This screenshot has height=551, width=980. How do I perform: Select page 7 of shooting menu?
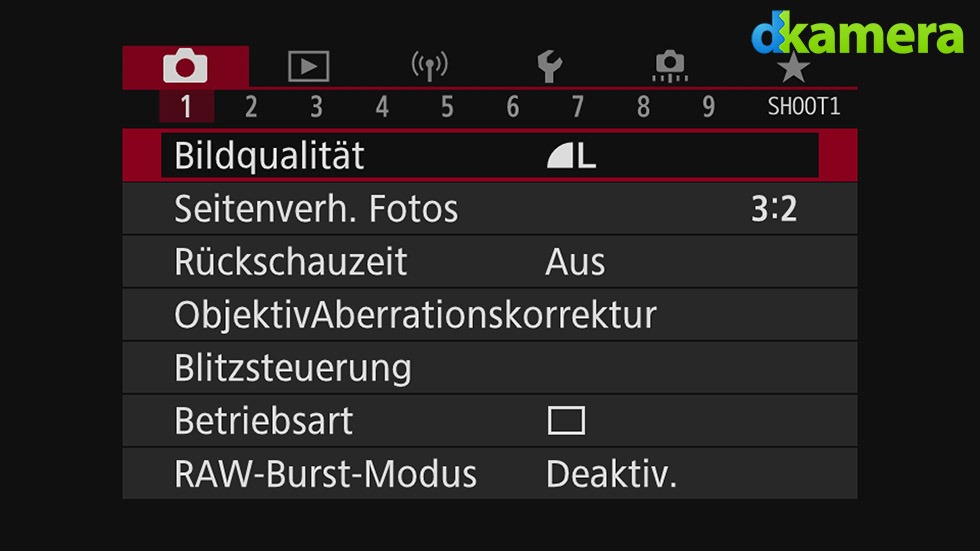click(578, 107)
